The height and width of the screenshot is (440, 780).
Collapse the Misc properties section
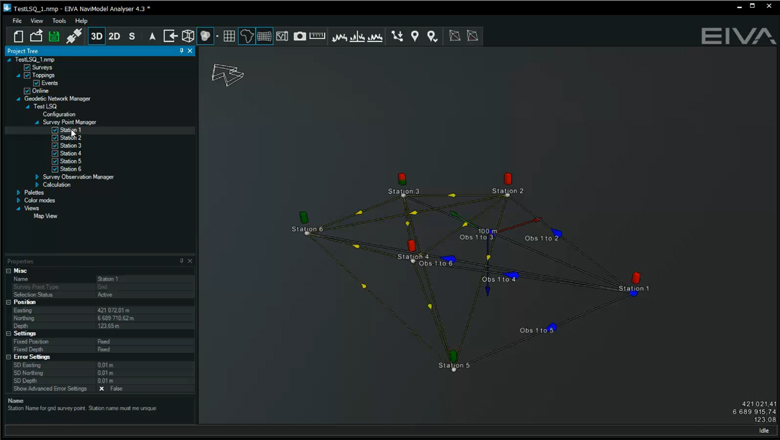click(x=8, y=271)
